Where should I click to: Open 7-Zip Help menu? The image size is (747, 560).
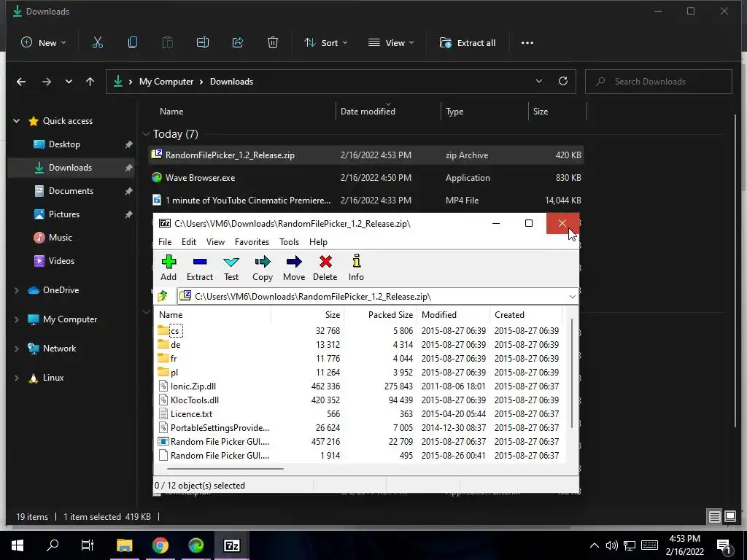(318, 242)
